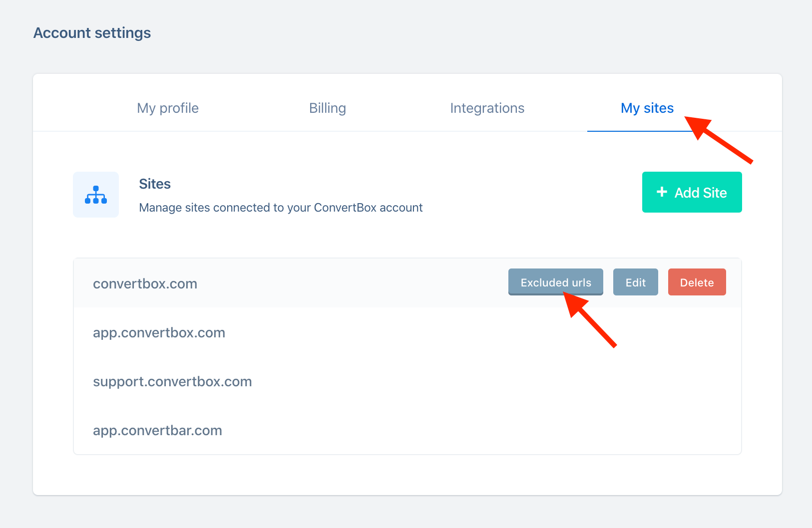The height and width of the screenshot is (528, 812).
Task: Open the My profile tab
Action: (168, 108)
